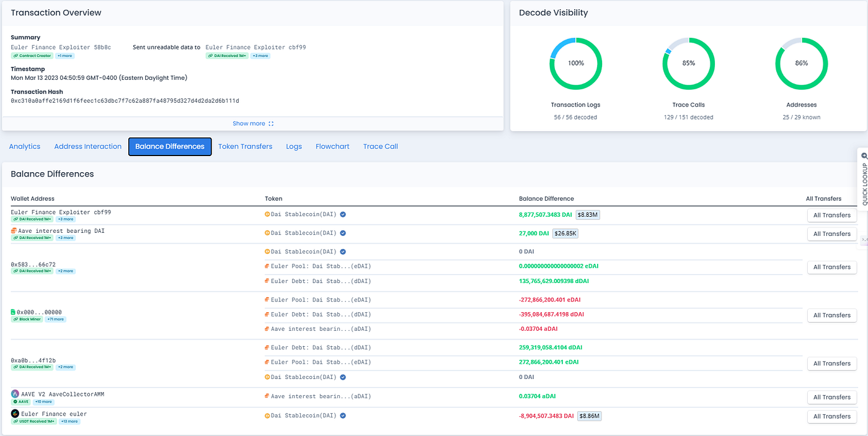Click the 259,319,058.4104 dDAI balance
This screenshot has height=436, width=868.
pos(551,348)
